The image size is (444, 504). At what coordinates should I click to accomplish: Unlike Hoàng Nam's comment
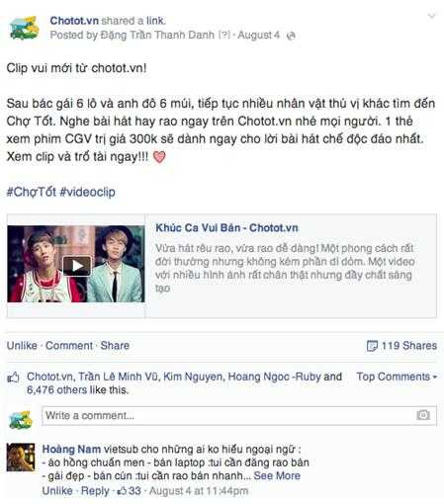(57, 490)
